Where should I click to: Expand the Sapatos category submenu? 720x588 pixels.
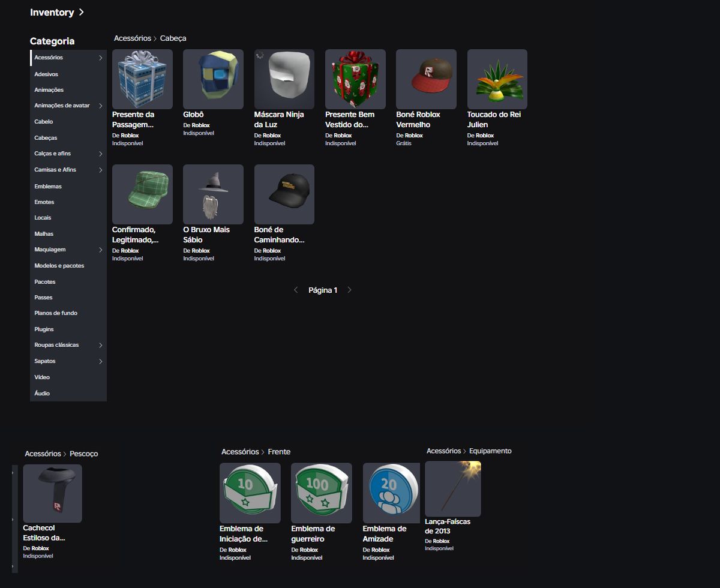(100, 361)
